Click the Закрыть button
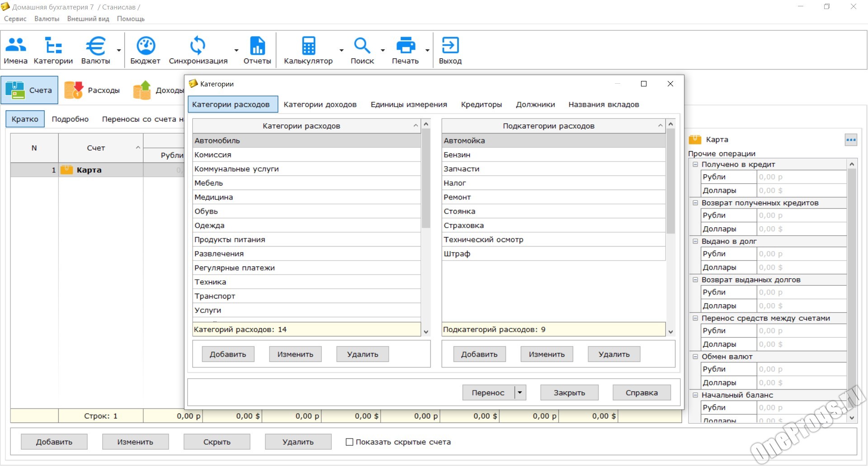 (569, 393)
